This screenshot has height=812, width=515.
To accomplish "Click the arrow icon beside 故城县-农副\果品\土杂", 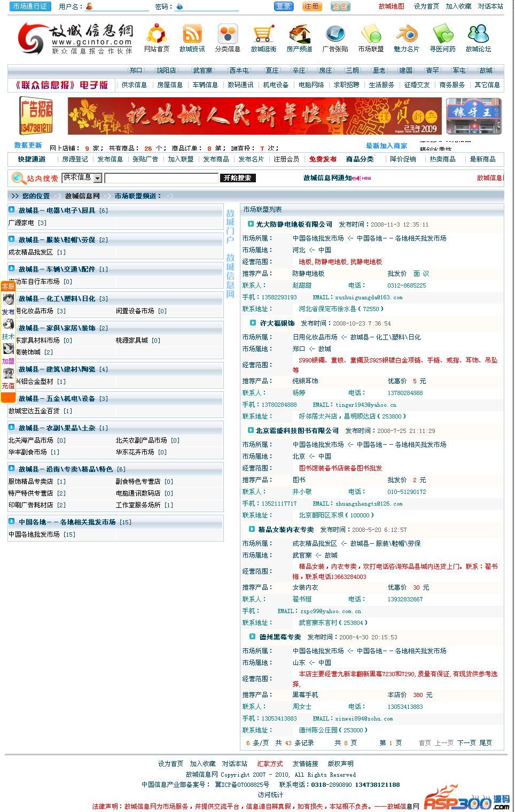I will [x=12, y=428].
